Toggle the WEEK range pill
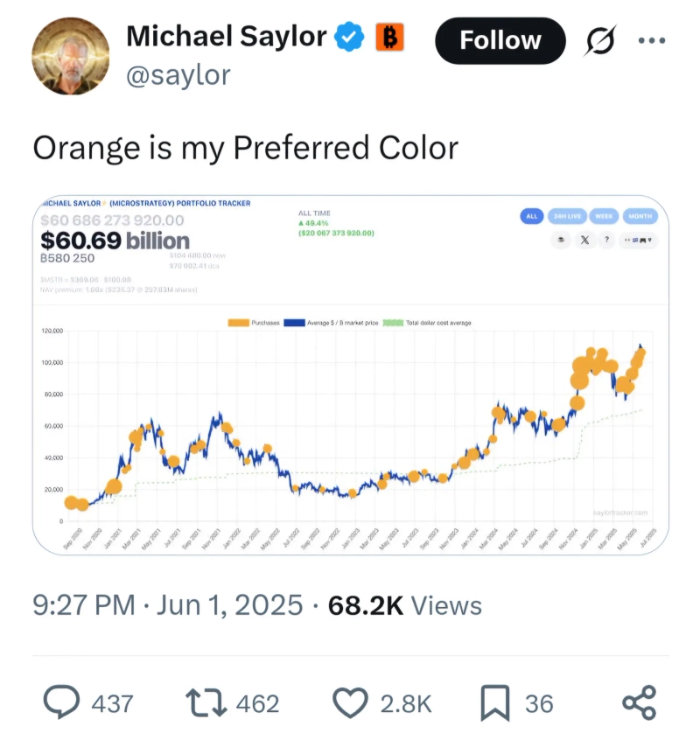Viewport: 700px width, 747px height. pos(603,216)
